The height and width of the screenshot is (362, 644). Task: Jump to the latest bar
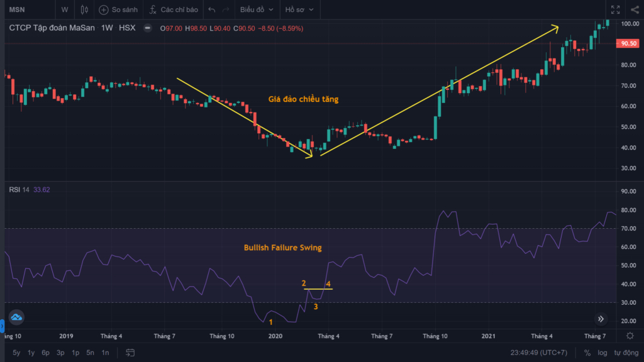click(x=601, y=319)
